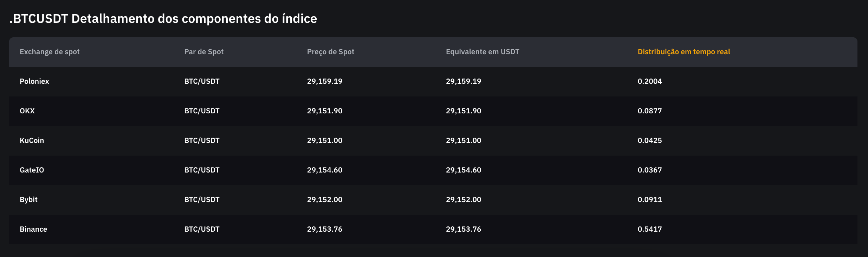The height and width of the screenshot is (257, 868).
Task: Click the ".BTCUSDT Detalhamento dos componentes" title
Action: [x=163, y=19]
